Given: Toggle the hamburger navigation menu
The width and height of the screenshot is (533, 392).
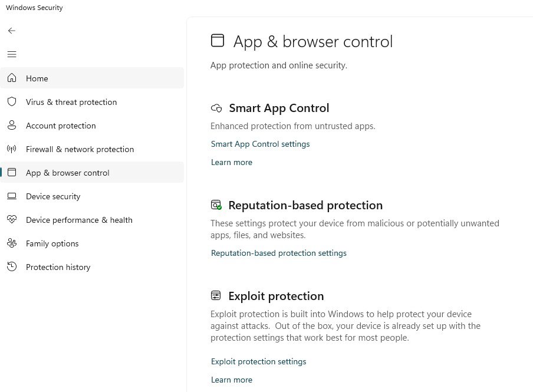Looking at the screenshot, I should coord(12,54).
